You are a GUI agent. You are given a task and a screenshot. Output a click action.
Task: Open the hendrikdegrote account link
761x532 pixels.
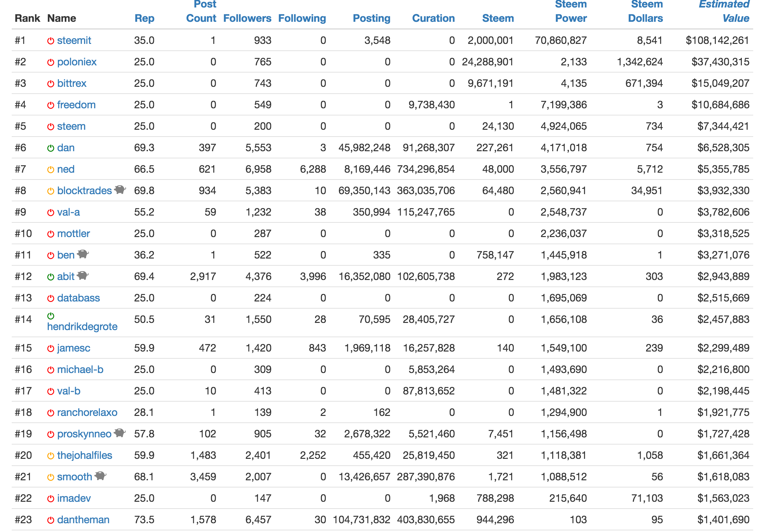82,327
